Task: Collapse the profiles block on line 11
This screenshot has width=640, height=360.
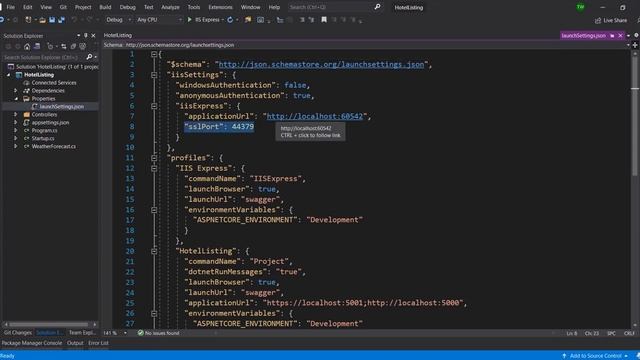Action: 154,158
